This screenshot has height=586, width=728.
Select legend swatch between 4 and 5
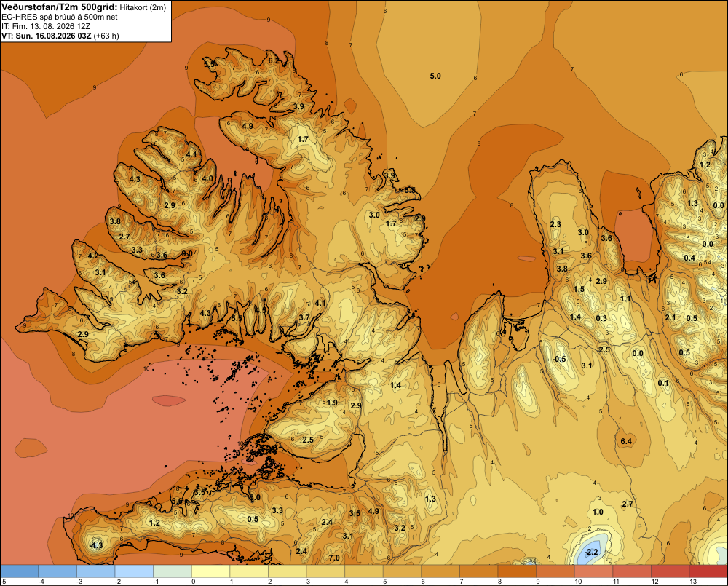[364, 571]
